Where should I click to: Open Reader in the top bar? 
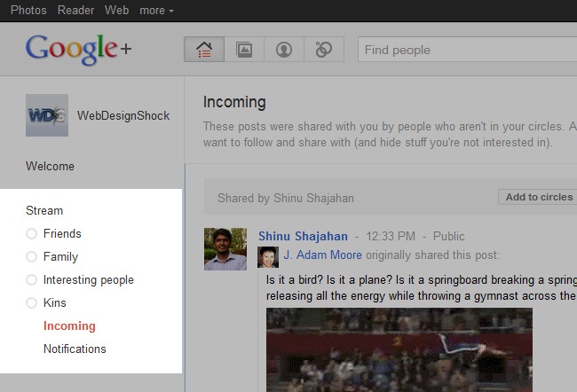tap(75, 10)
